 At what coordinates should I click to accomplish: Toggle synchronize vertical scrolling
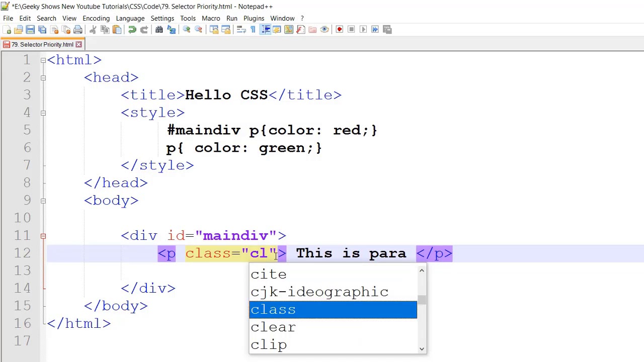click(x=214, y=30)
